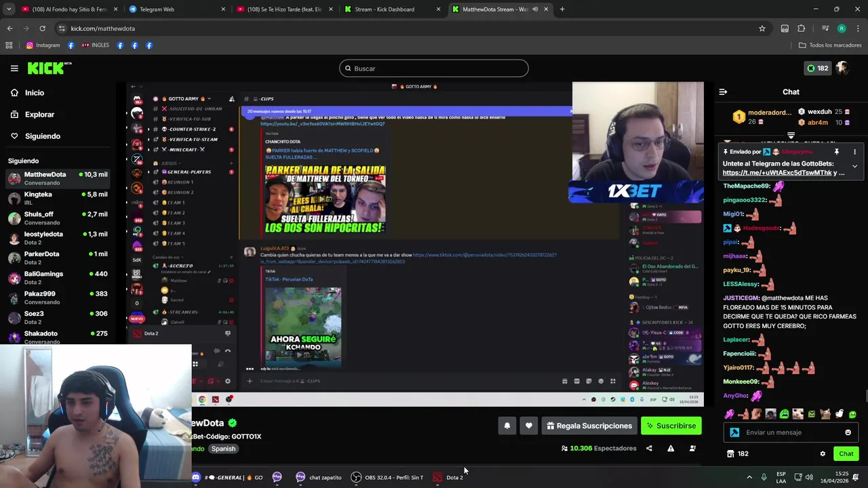Toggle follow heart button
The width and height of the screenshot is (868, 488).
(529, 426)
